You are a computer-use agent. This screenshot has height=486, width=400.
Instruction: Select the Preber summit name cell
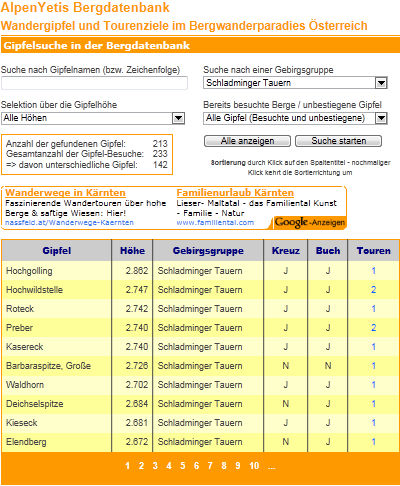[57, 328]
